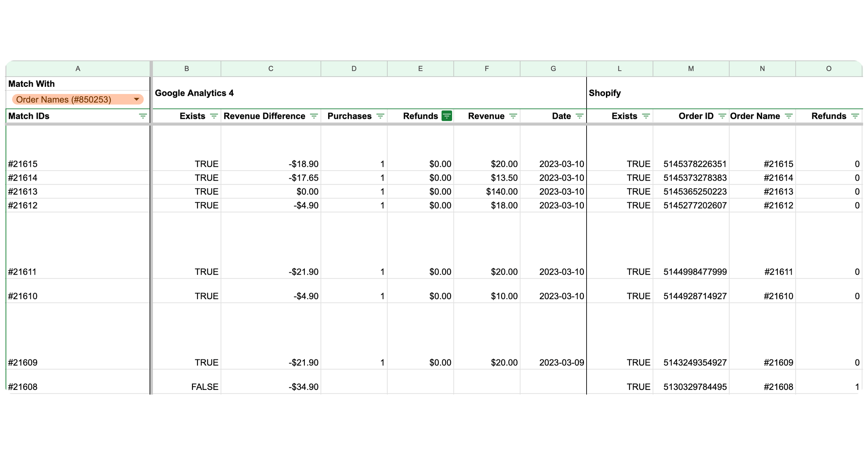Open the Revenue Difference filter icon

[x=314, y=116]
